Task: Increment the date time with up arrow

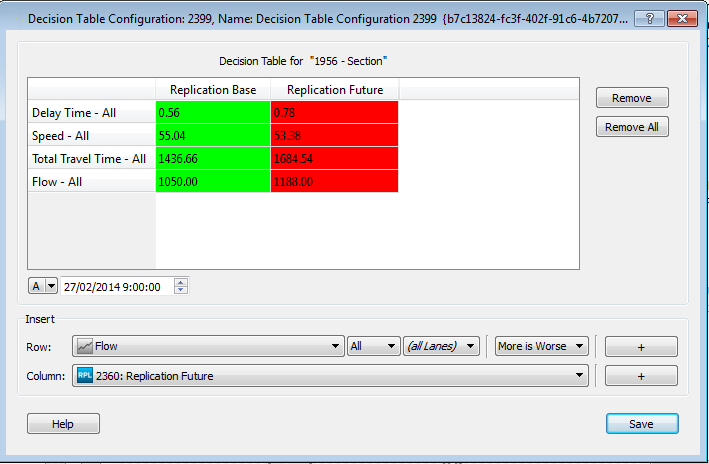Action: [x=180, y=282]
